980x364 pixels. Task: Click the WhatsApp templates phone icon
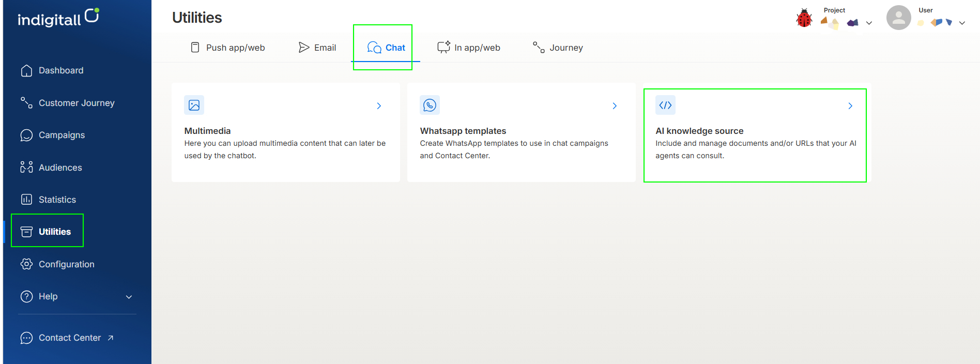tap(430, 105)
